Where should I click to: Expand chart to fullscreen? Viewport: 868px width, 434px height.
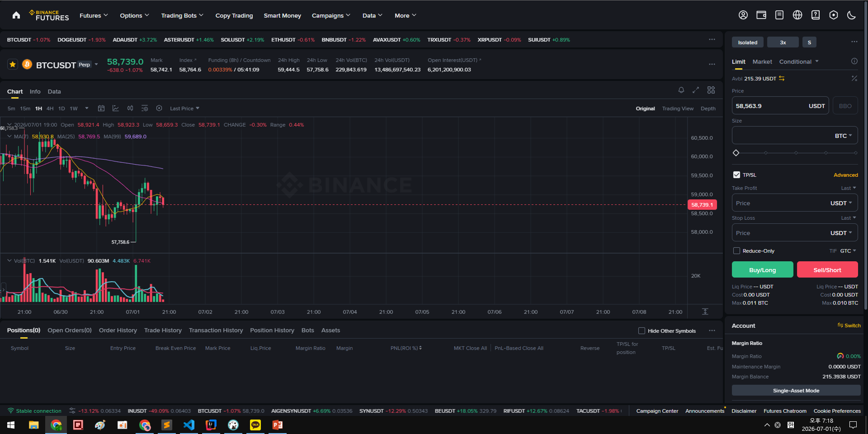click(x=695, y=90)
